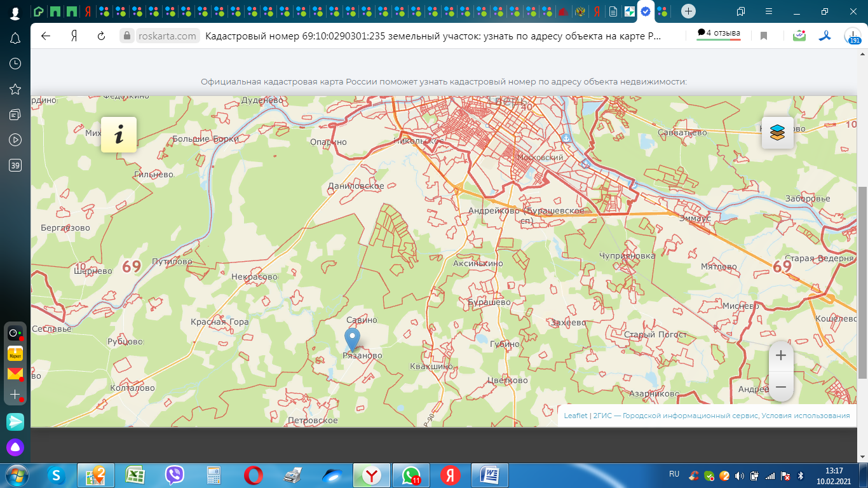The width and height of the screenshot is (868, 488).
Task: Open the blue ribbon extension icon
Action: click(x=824, y=36)
